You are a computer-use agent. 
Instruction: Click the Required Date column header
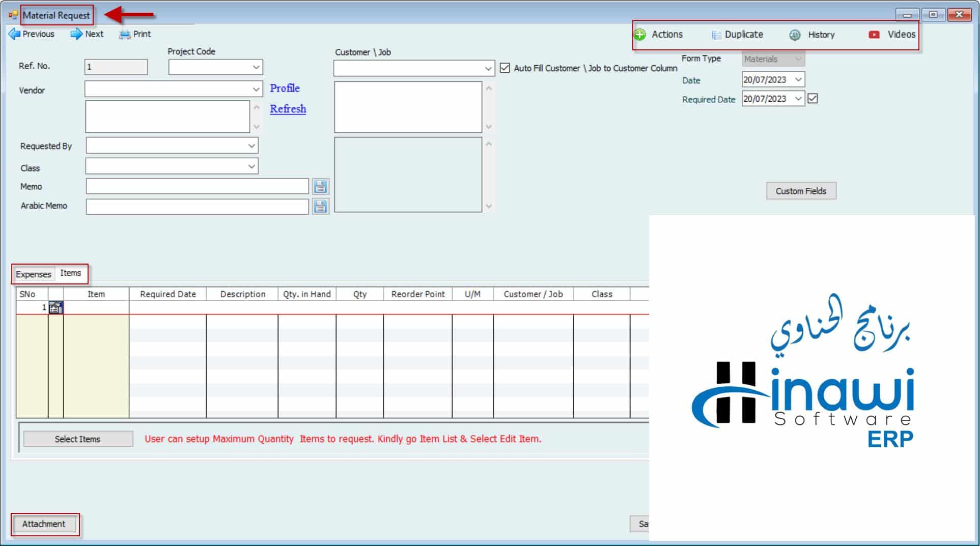tap(168, 294)
